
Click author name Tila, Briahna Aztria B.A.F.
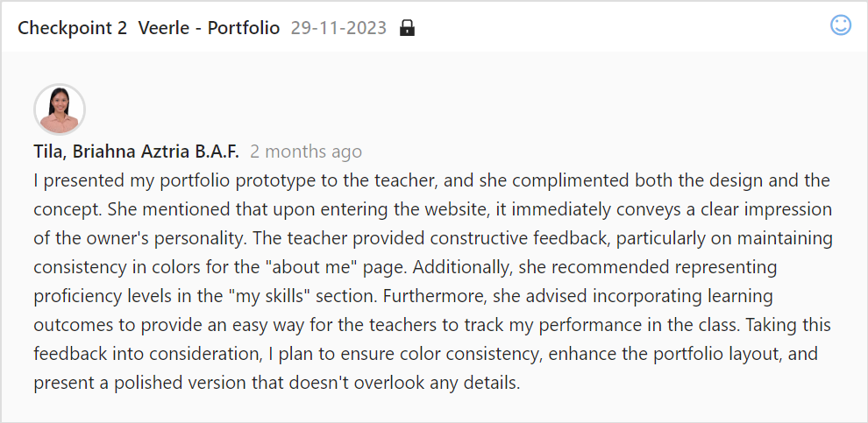136,152
